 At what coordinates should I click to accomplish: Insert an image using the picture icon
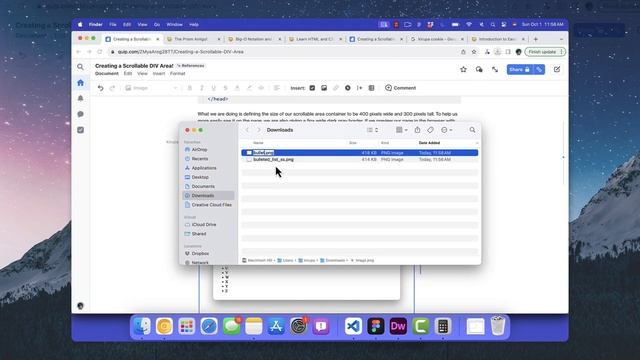(324, 88)
